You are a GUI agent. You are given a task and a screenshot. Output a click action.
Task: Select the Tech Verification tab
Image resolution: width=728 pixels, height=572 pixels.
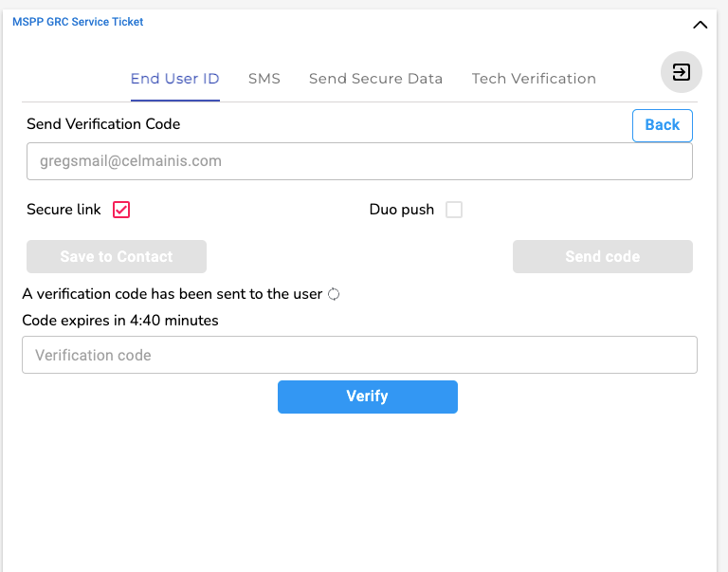coord(534,79)
